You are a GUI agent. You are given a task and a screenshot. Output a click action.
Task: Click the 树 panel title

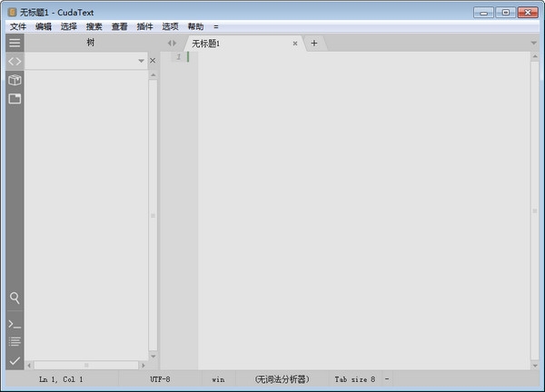click(90, 43)
